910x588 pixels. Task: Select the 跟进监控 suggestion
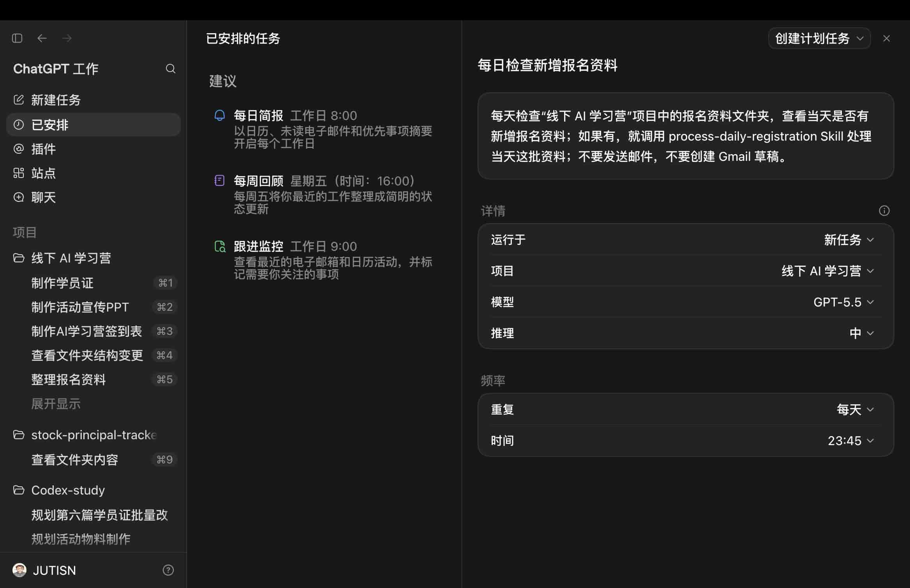324,260
